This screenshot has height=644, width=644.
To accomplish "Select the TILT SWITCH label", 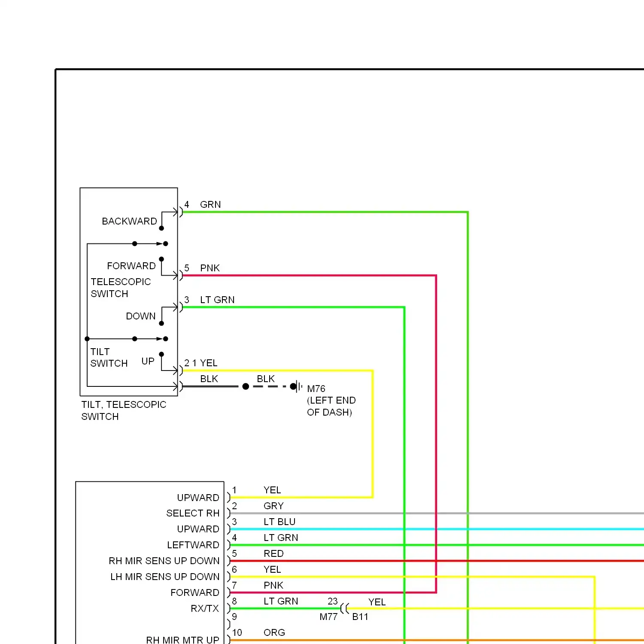I will click(109, 357).
